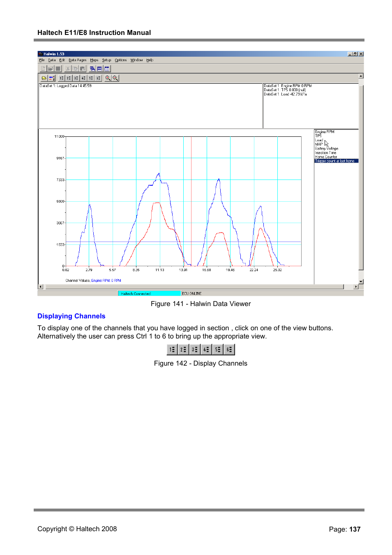The width and height of the screenshot is (392, 555).
Task: Select TPS in channel list
Action: coord(318,136)
